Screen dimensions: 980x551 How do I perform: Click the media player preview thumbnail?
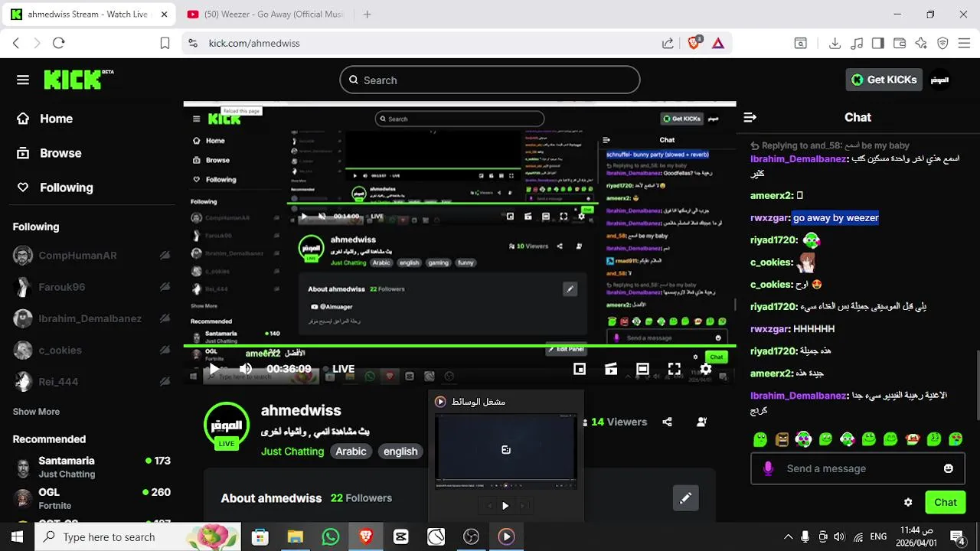click(506, 450)
